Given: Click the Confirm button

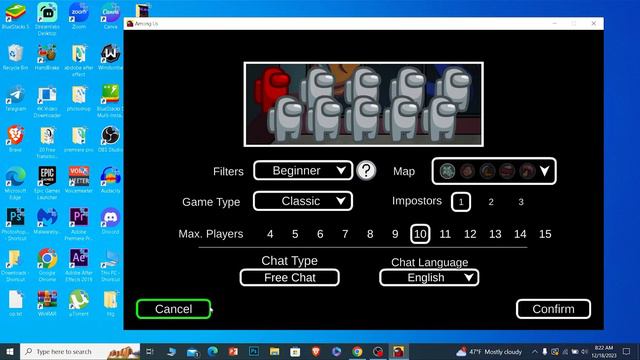Looking at the screenshot, I should click(x=553, y=309).
